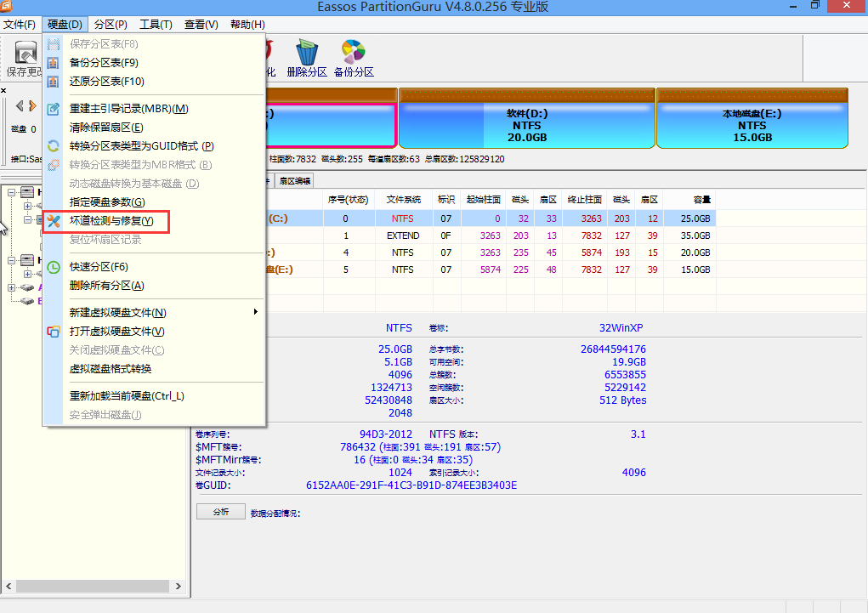Open the 文件(F) menu
Viewport: 868px width, 613px height.
(20, 25)
